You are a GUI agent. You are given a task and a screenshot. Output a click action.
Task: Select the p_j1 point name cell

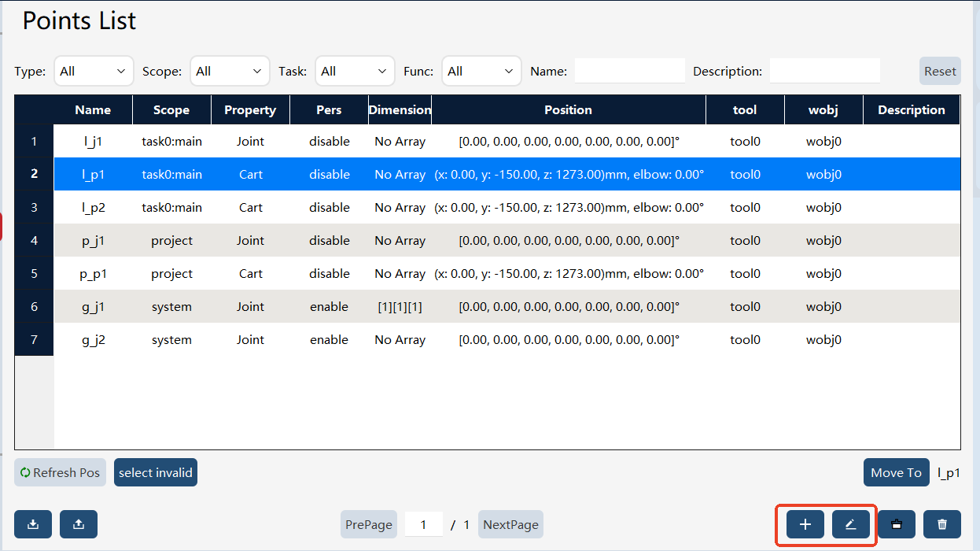tap(93, 241)
